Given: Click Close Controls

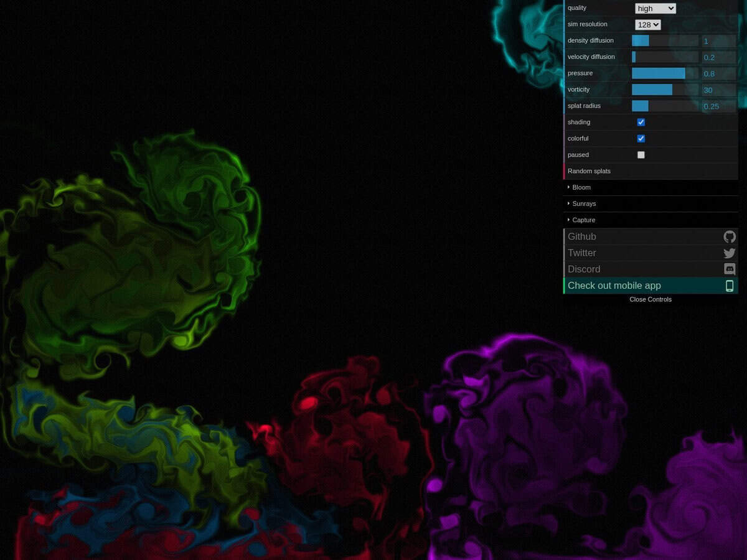Looking at the screenshot, I should (x=651, y=299).
